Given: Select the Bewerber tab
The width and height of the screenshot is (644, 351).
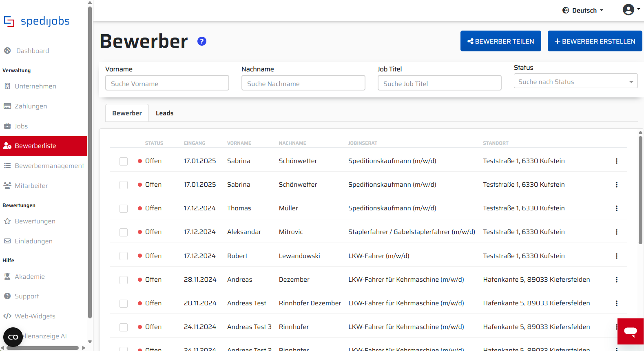Looking at the screenshot, I should 127,113.
